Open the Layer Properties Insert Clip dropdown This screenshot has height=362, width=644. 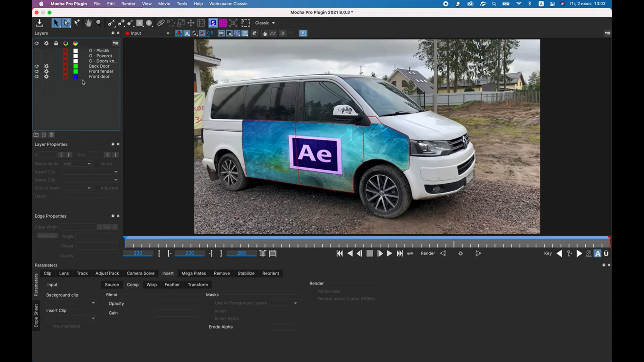click(90, 172)
